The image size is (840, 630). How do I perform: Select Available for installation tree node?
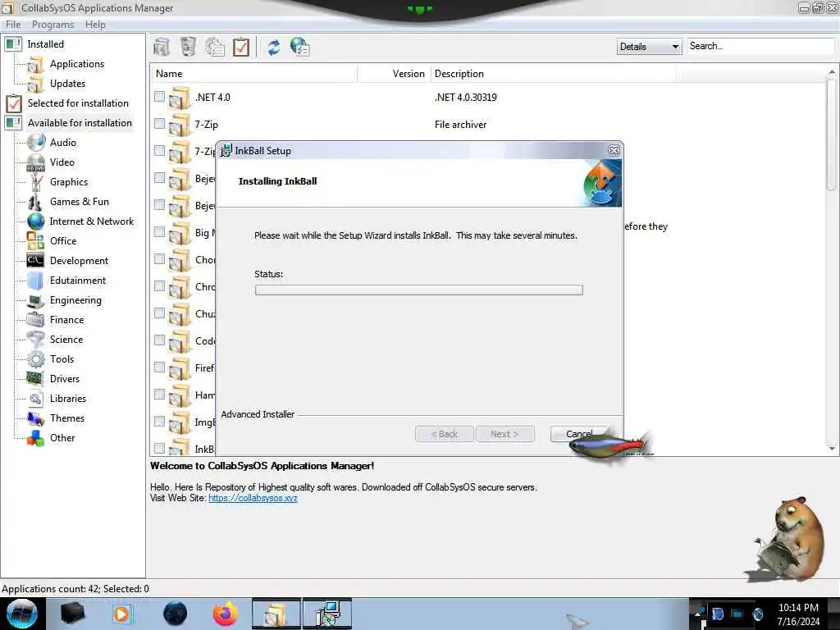click(80, 123)
